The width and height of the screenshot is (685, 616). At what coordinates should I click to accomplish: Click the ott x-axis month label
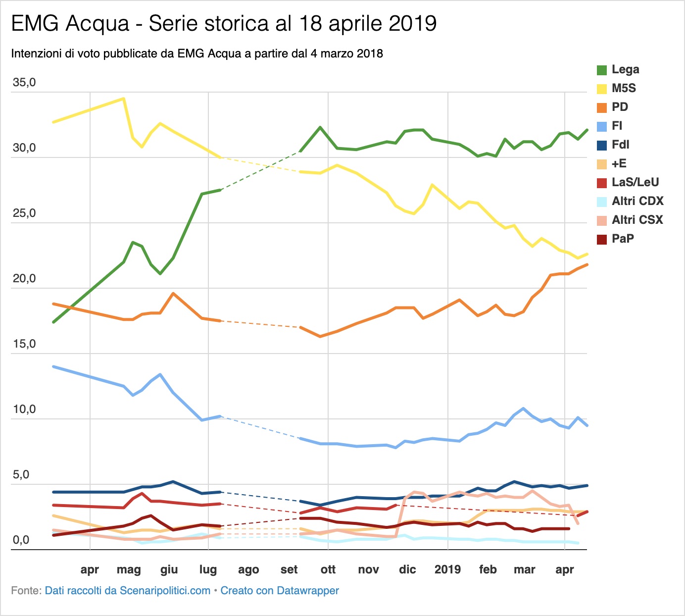(x=328, y=569)
